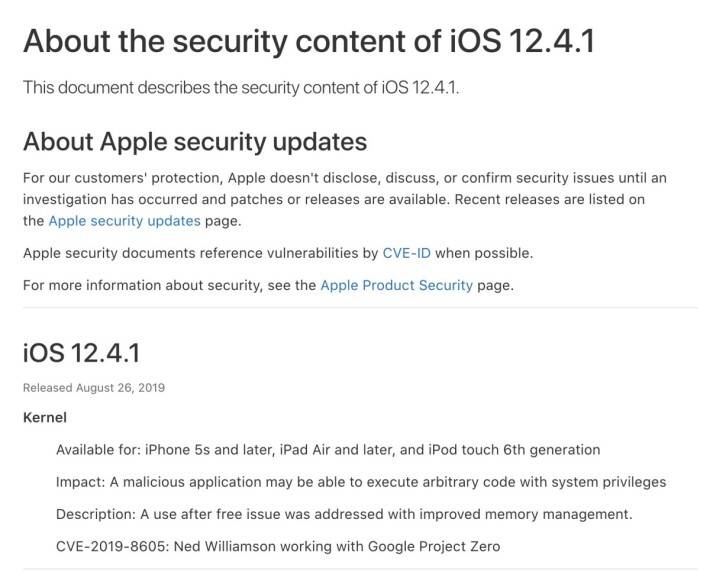
Task: Click the iOS 12.4.1 section heading
Action: [x=82, y=353]
